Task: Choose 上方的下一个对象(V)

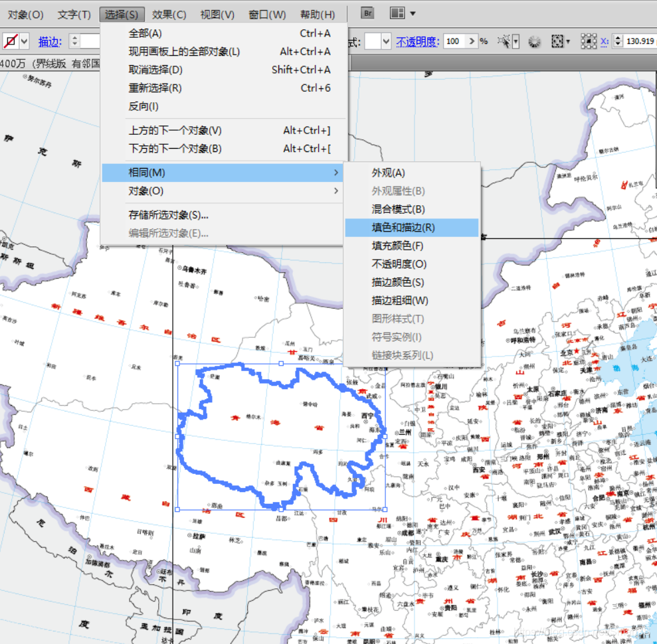Action: tap(224, 130)
